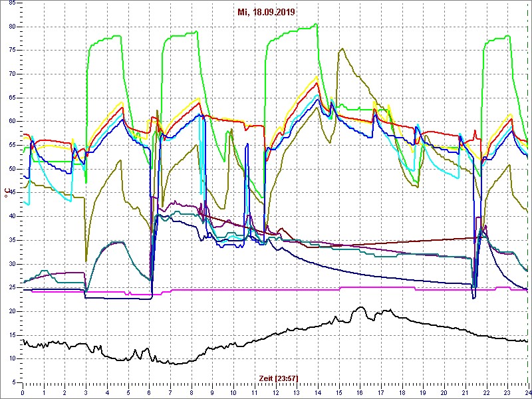The height and width of the screenshot is (399, 532).
Task: Click hour "19" on the time axis
Action: pos(423,392)
